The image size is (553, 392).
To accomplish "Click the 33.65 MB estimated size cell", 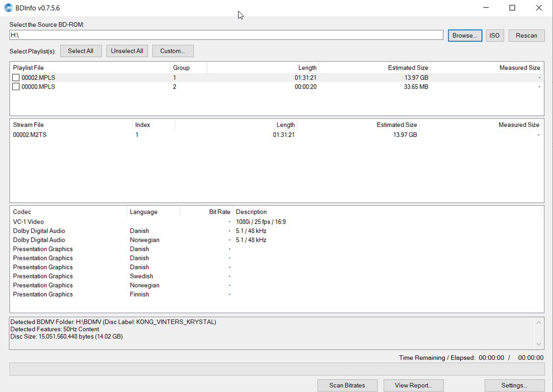I will [416, 87].
